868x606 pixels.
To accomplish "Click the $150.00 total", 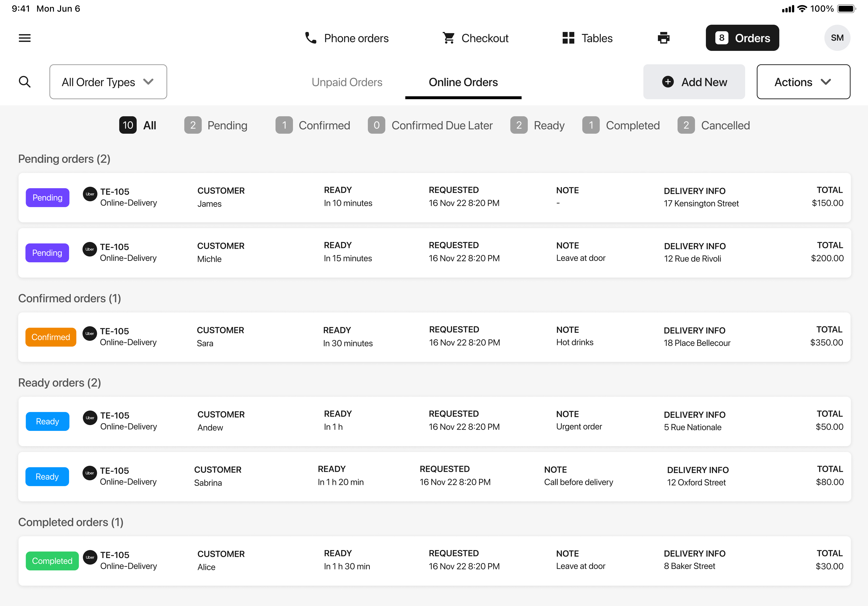I will click(827, 203).
